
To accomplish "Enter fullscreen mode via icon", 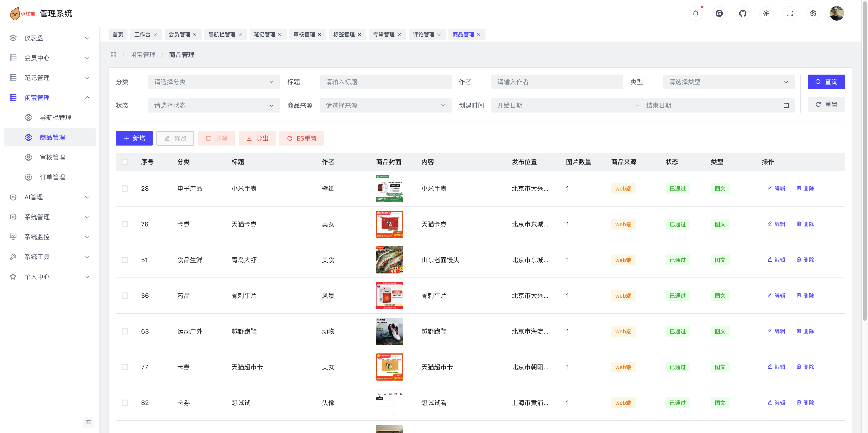I will pos(790,14).
